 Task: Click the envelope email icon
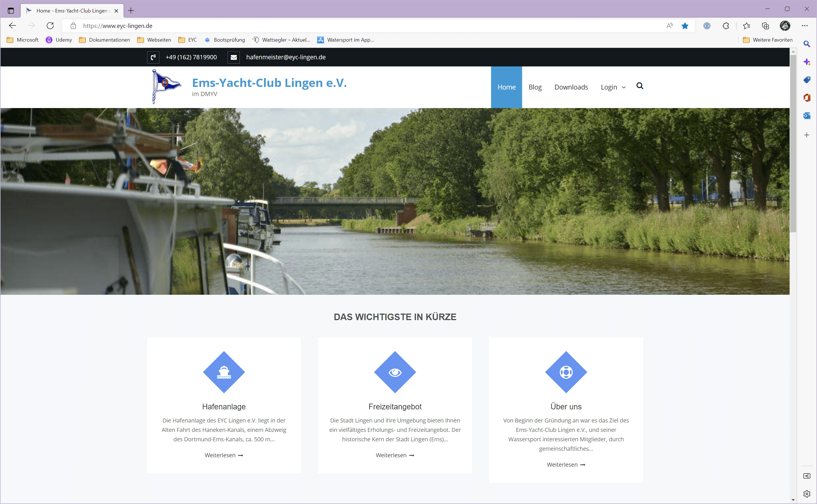(x=234, y=57)
